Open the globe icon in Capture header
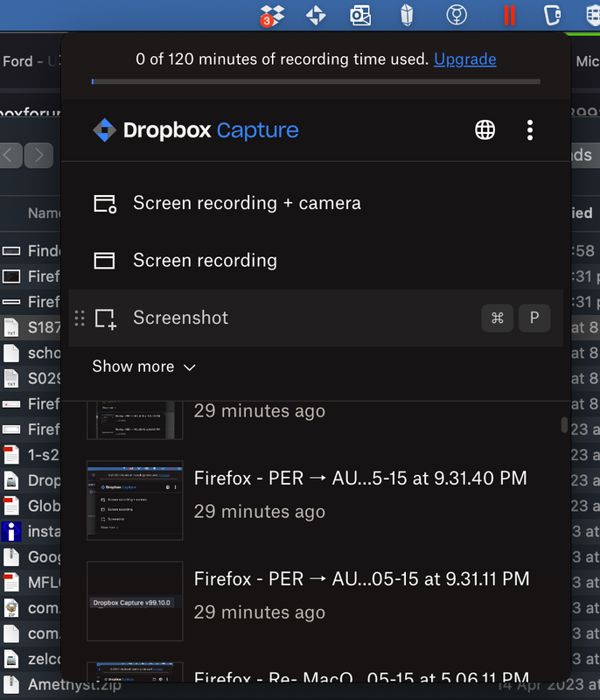 coord(485,130)
